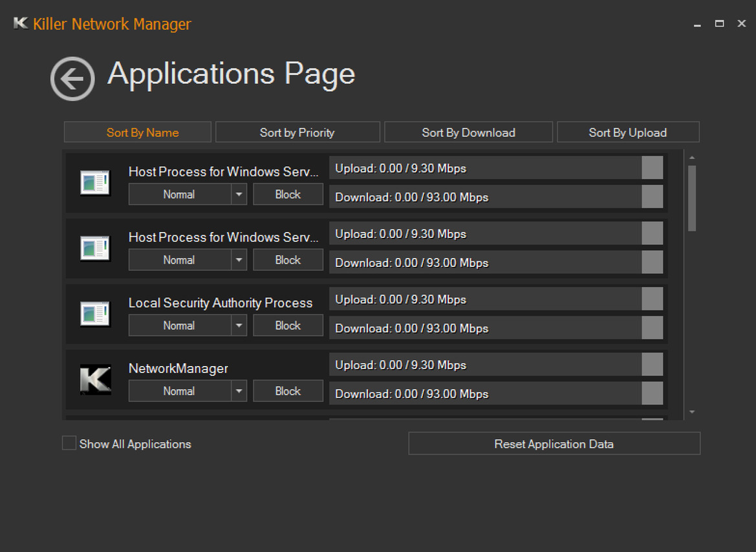Block Local Security Authority Process
Viewport: 756px width, 552px height.
(x=288, y=325)
